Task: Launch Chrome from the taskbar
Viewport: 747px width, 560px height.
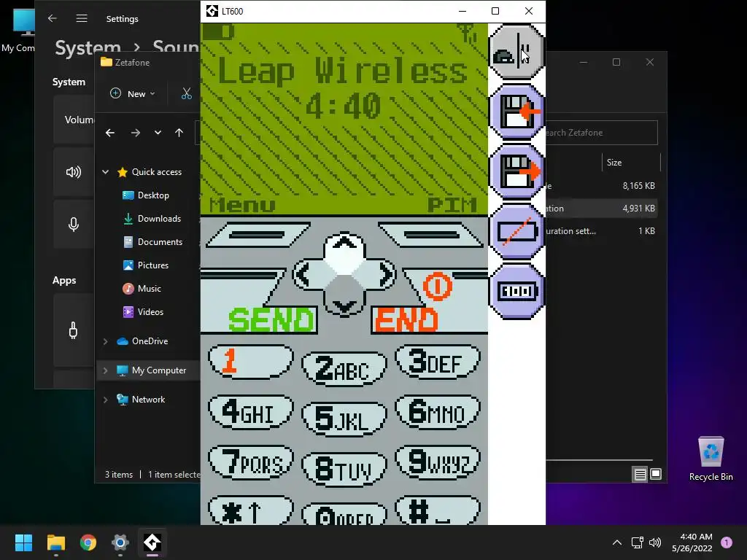Action: click(x=88, y=542)
